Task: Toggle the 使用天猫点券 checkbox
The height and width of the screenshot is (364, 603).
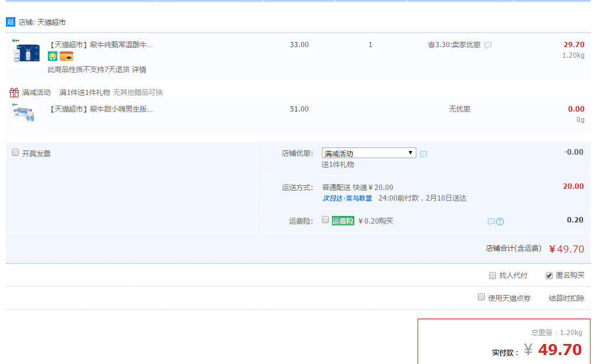Action: [x=481, y=297]
